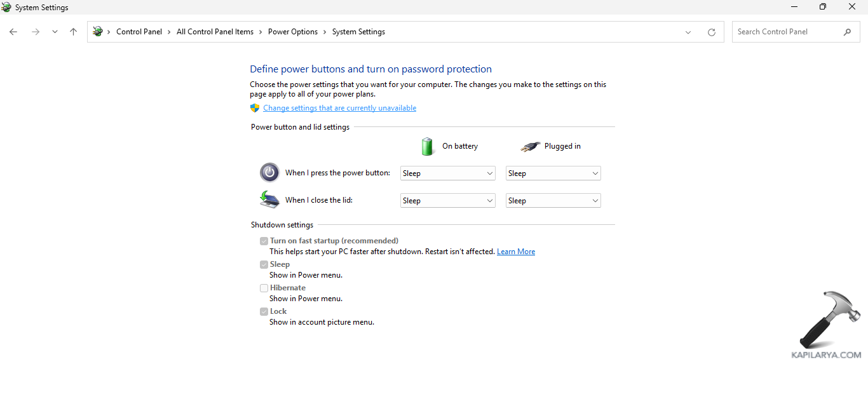Click Change settings that are currently unavailable
Screen dimensions: 868x399
pyautogui.click(x=339, y=107)
